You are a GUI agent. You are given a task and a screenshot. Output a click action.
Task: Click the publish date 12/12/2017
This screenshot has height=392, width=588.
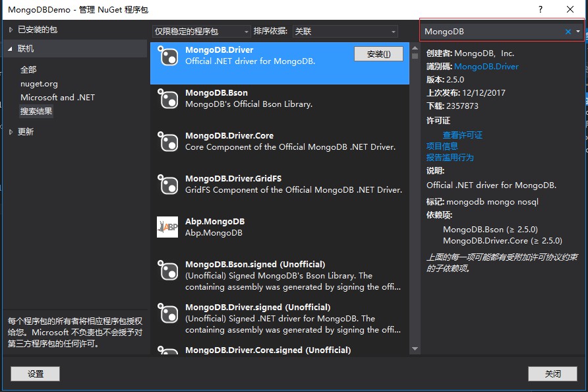pos(484,93)
